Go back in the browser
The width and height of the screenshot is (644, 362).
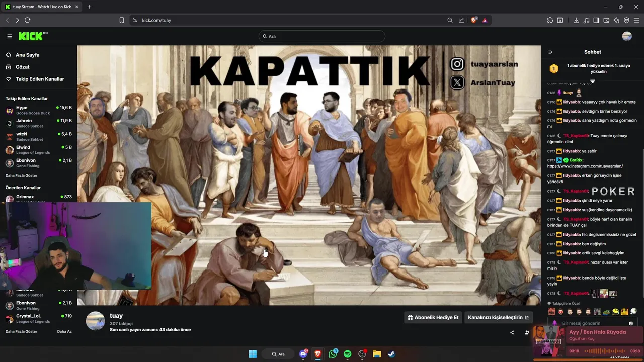pyautogui.click(x=7, y=20)
